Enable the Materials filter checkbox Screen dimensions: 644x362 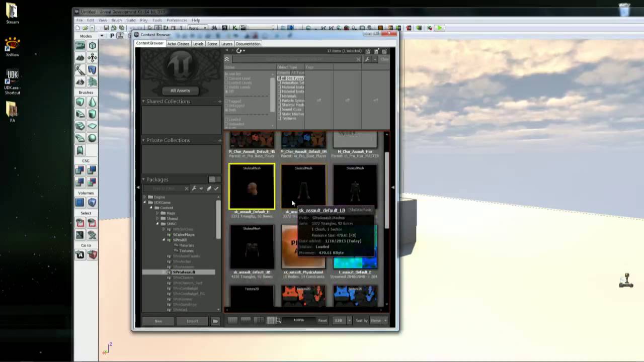click(279, 96)
